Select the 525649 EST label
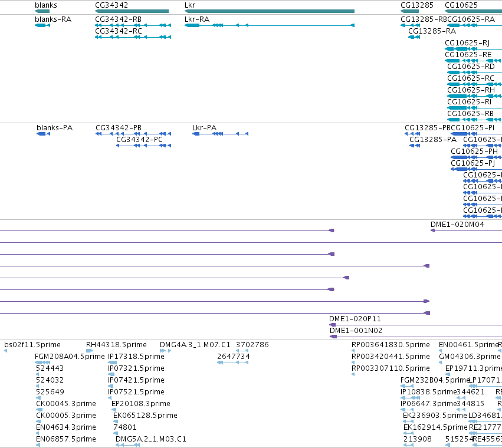 (50, 393)
